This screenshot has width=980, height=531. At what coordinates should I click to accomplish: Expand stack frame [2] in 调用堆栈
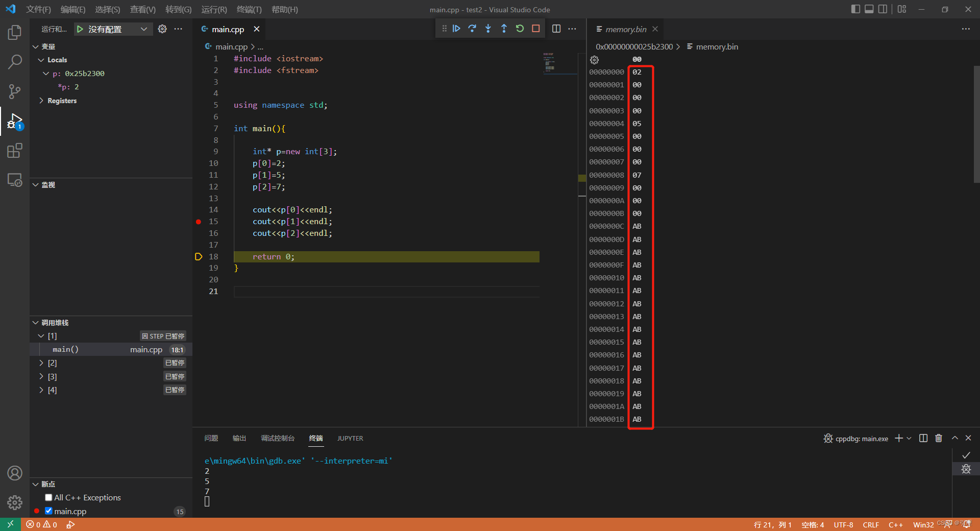[41, 363]
